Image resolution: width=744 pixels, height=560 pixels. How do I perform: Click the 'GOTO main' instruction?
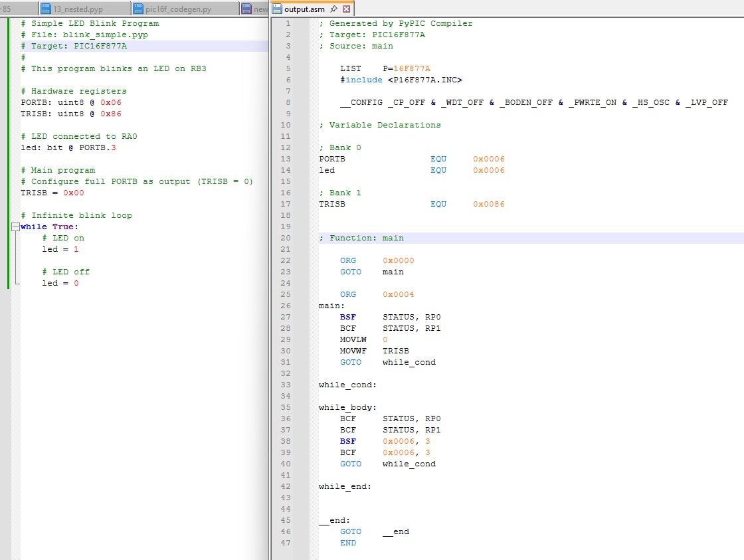(371, 272)
